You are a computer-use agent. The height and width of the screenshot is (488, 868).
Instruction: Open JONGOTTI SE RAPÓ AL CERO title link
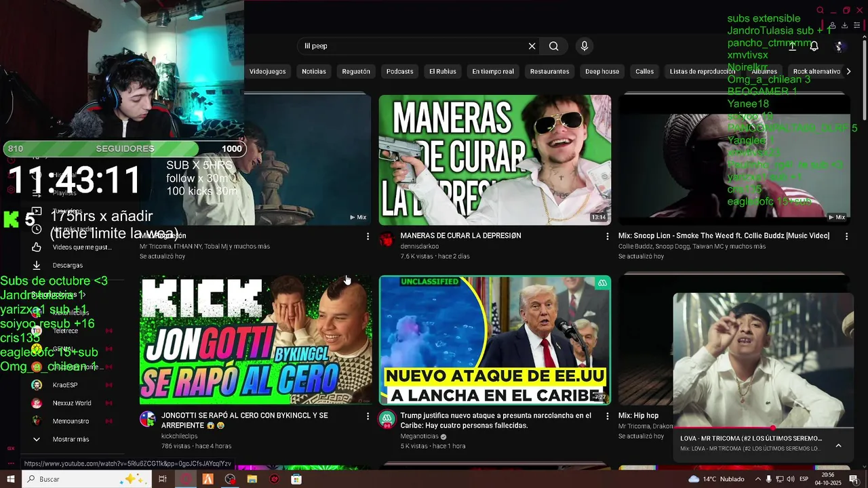[x=244, y=420]
